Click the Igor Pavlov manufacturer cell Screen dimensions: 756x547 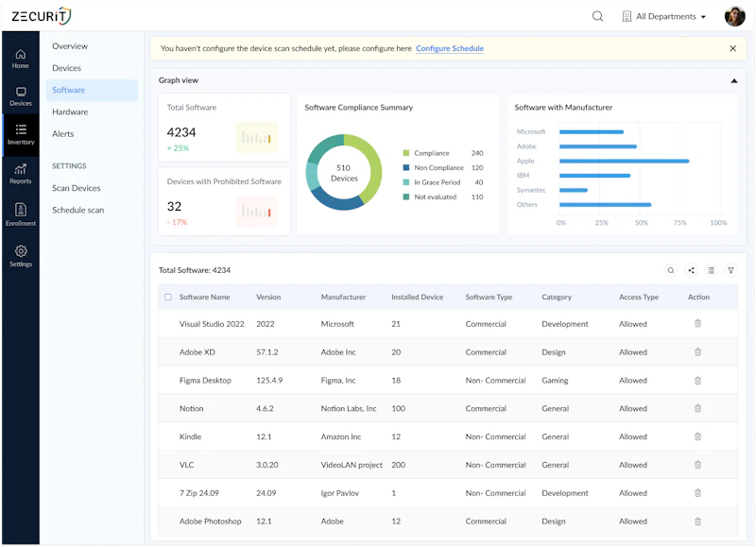coord(340,493)
